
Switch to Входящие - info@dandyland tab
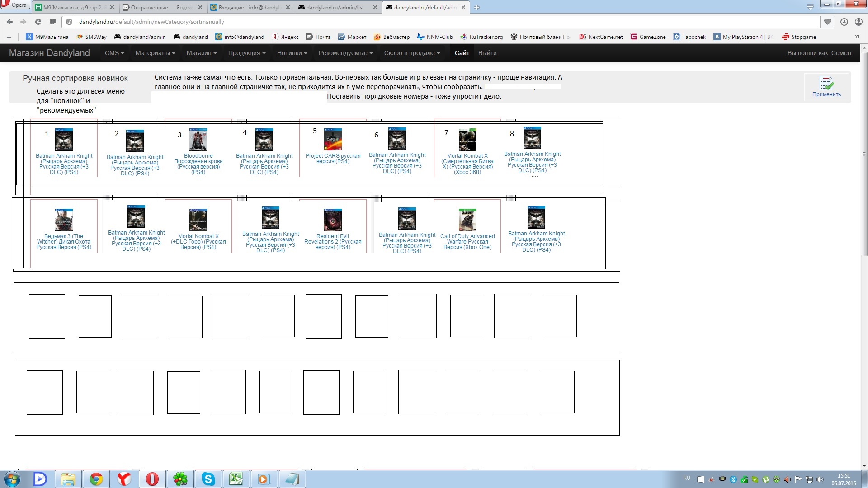click(250, 7)
